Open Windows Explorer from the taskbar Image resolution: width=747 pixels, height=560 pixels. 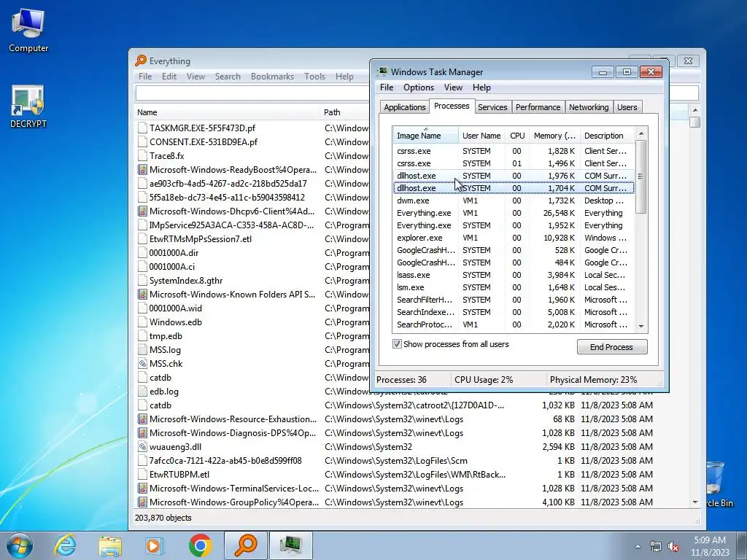point(110,545)
